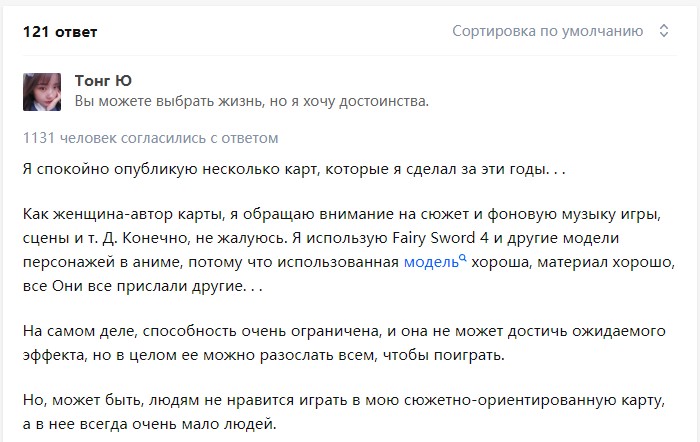Click the words Fairy Sword 4
700x442 pixels.
[442, 239]
